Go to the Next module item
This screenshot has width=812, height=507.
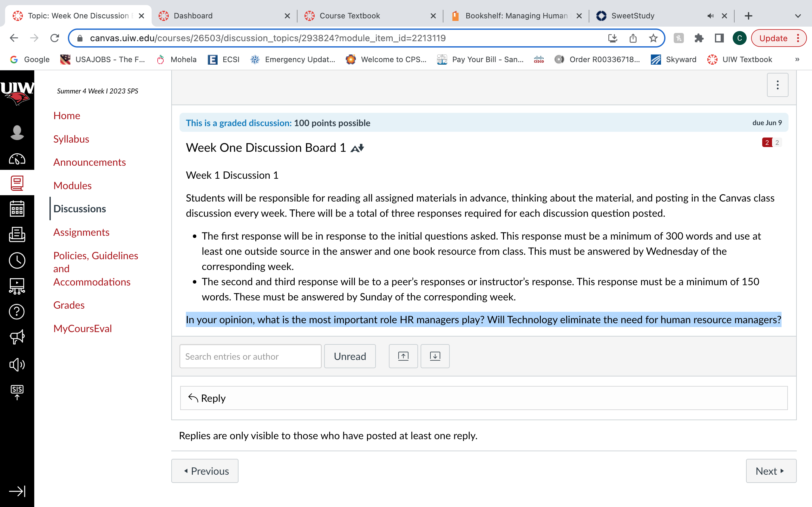click(771, 471)
